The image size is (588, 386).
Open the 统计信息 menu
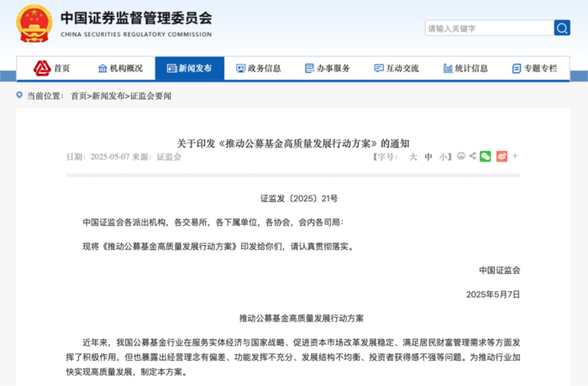click(465, 68)
